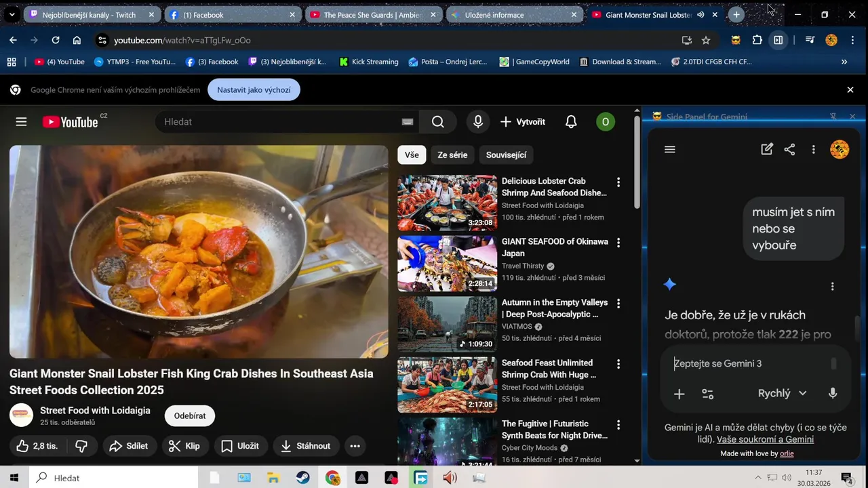Dismiss the default browser infobar
The height and width of the screenshot is (488, 868).
850,89
